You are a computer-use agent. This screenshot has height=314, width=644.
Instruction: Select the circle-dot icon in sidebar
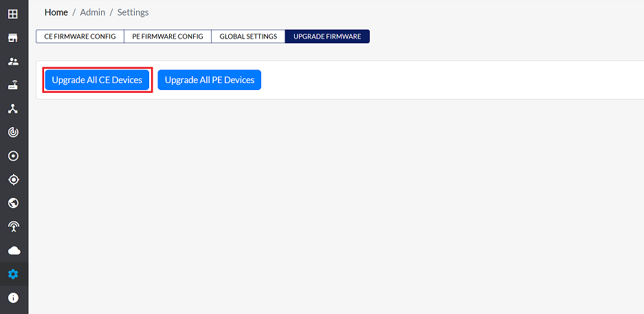[13, 156]
